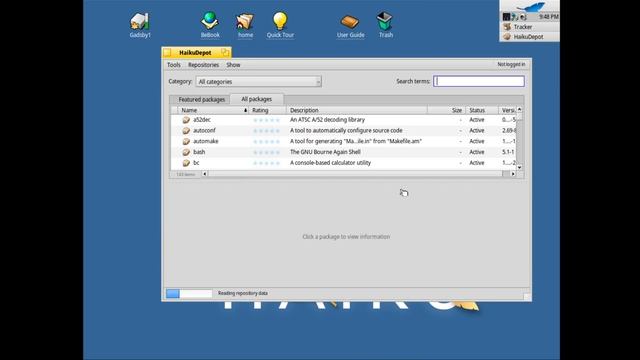Image resolution: width=640 pixels, height=360 pixels.
Task: Select the bash package name
Action: 199,152
